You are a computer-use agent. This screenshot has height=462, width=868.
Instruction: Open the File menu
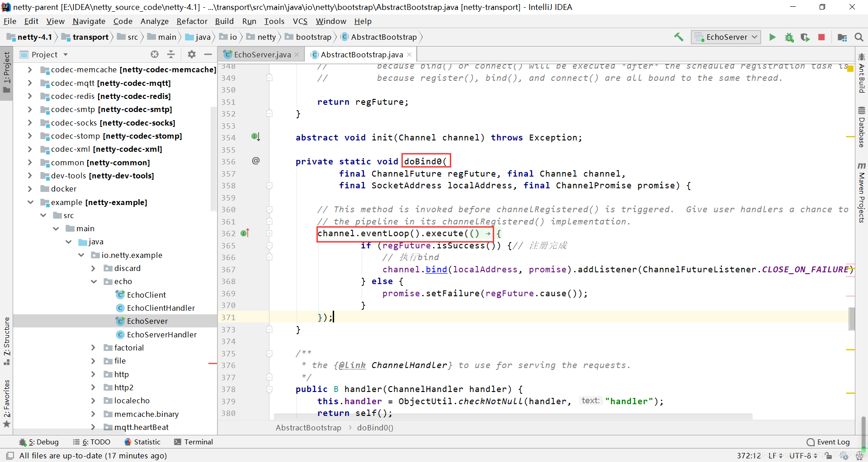click(x=10, y=21)
